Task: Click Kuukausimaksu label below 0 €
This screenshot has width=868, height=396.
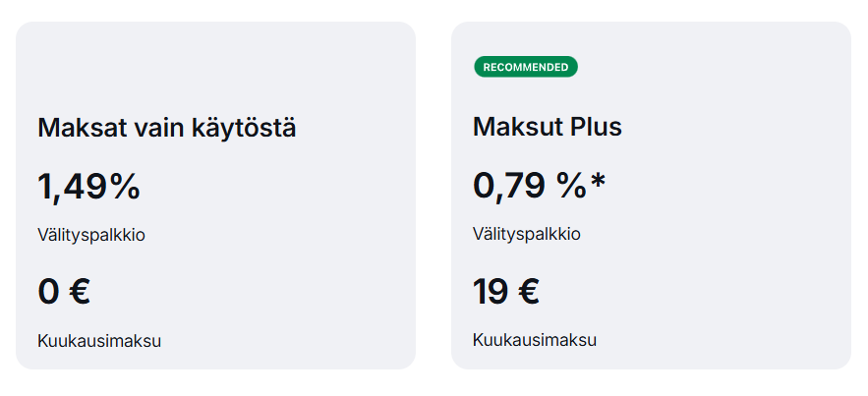Action: click(x=99, y=342)
